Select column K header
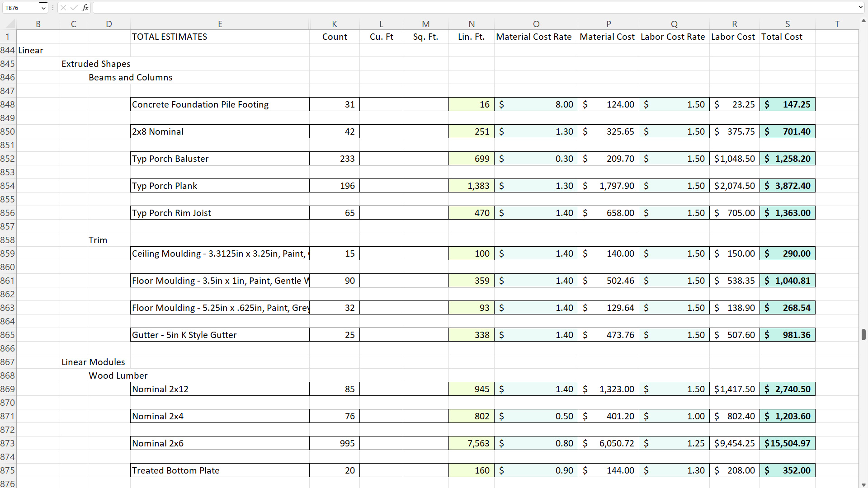This screenshot has height=488, width=868. pos(334,24)
